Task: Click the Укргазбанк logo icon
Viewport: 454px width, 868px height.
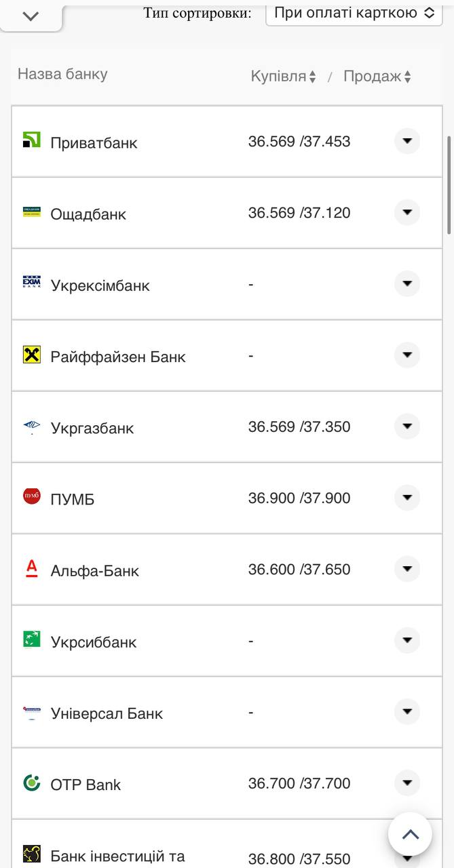Action: tap(32, 427)
